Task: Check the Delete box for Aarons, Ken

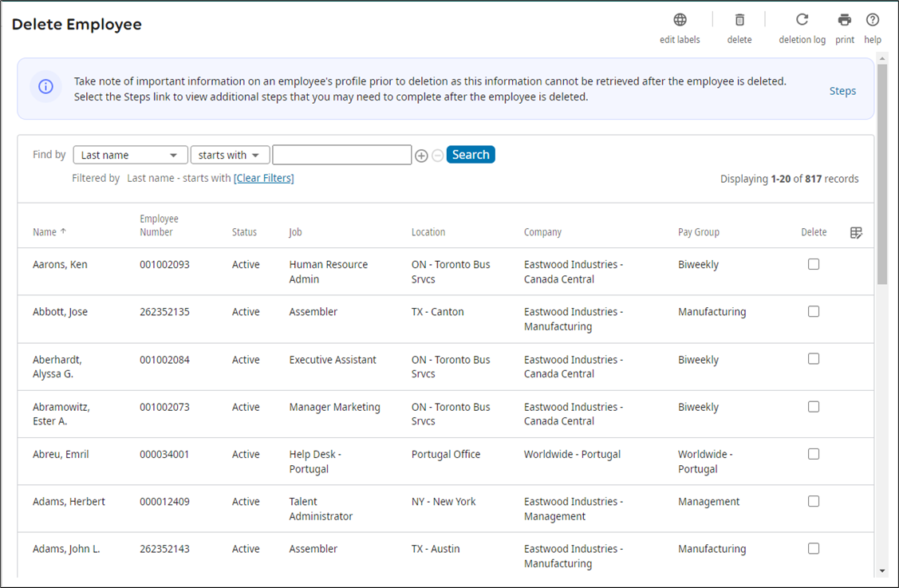Action: 814,264
